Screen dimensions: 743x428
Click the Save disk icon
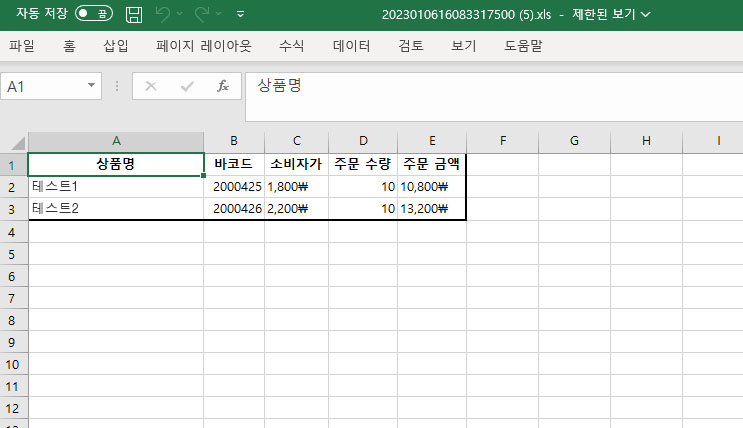(x=134, y=15)
